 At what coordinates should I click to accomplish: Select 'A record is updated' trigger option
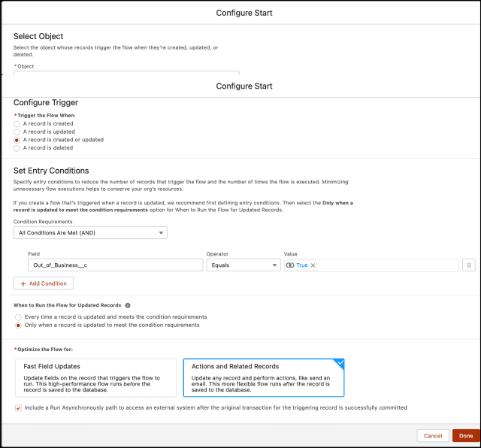[17, 132]
